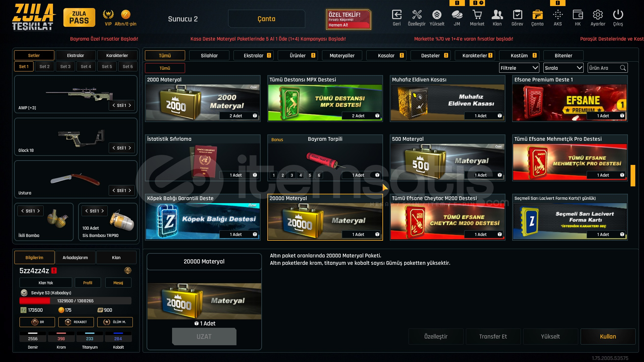Open the Sırala sort dropdown
The image size is (644, 362).
click(x=563, y=68)
